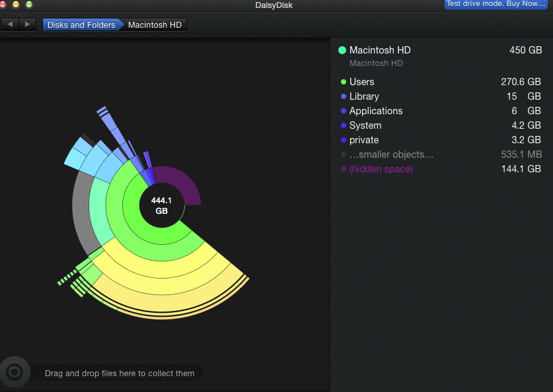The width and height of the screenshot is (553, 392).
Task: Select the Macintosh HD title in sidebar
Action: tap(380, 50)
